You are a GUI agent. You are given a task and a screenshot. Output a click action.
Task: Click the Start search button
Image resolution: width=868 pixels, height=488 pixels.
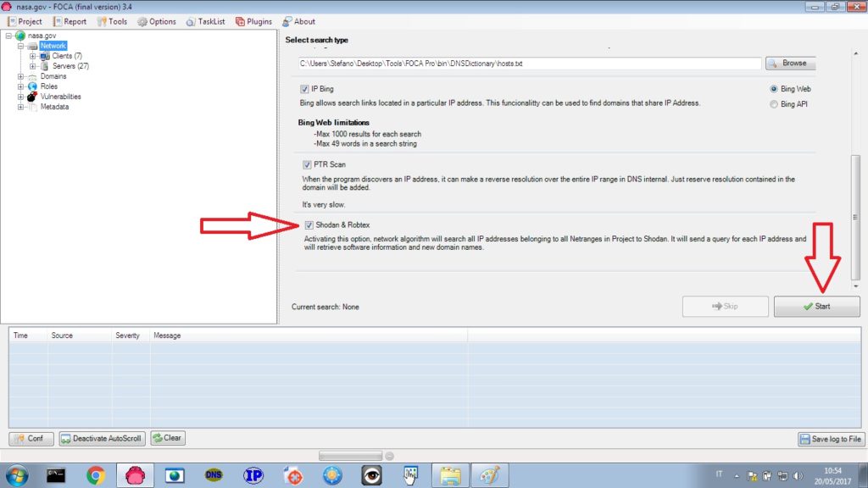816,306
